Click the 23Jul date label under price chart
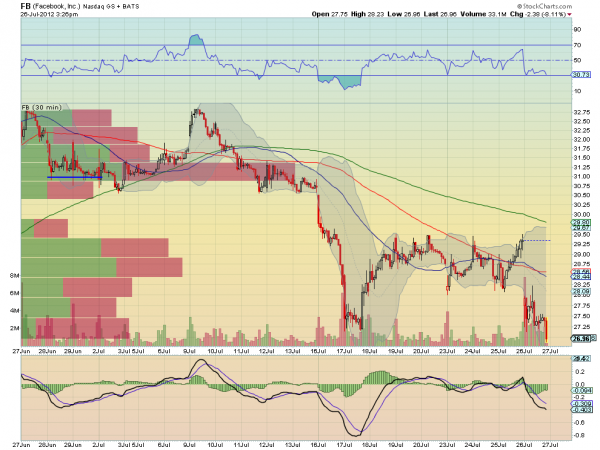This screenshot has width=600, height=450. tap(447, 351)
